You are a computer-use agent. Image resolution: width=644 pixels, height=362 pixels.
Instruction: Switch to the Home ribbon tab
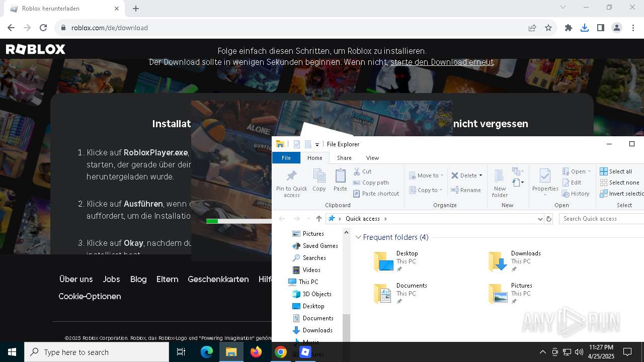pos(315,158)
